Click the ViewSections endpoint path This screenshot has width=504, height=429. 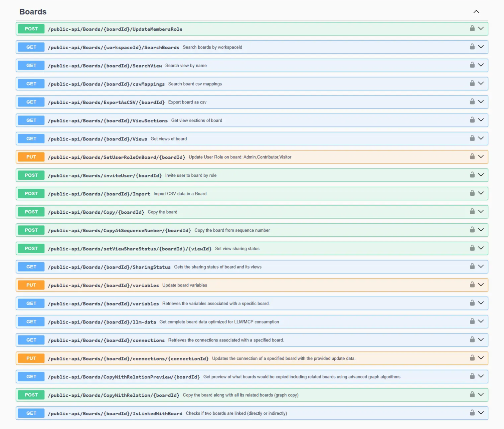pyautogui.click(x=107, y=120)
